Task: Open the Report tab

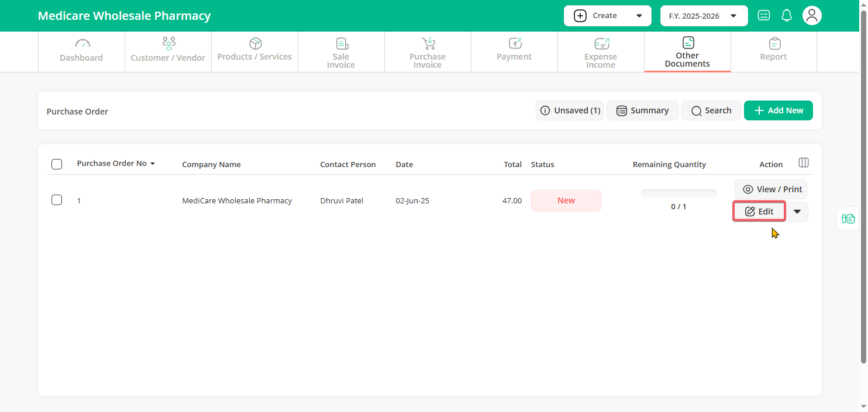Action: [774, 51]
